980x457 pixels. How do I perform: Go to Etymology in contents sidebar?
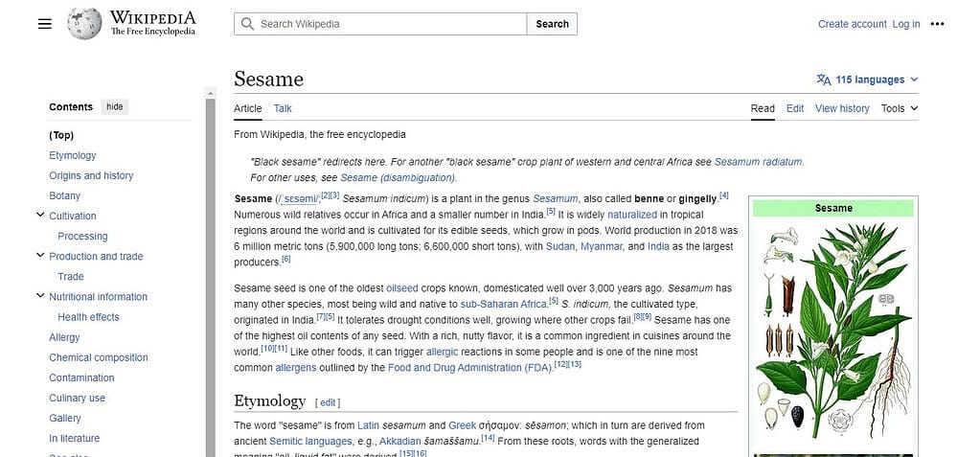click(73, 155)
